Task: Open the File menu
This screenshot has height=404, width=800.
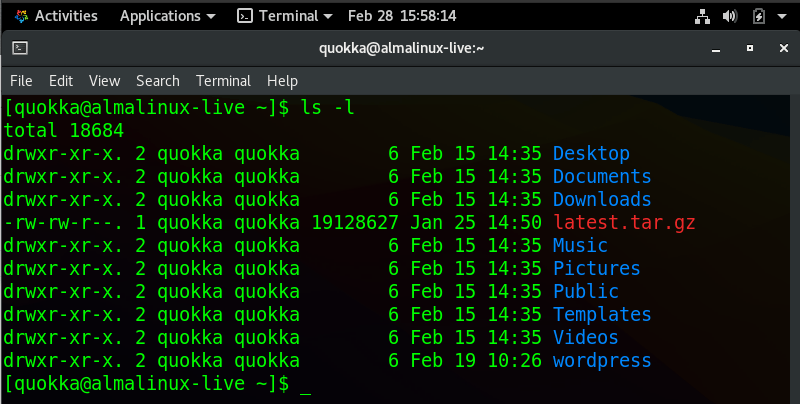Action: click(21, 81)
